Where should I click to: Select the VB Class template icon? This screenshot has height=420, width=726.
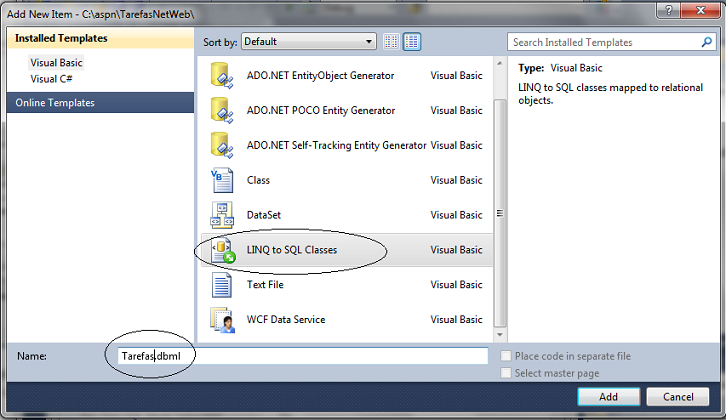tap(222, 180)
